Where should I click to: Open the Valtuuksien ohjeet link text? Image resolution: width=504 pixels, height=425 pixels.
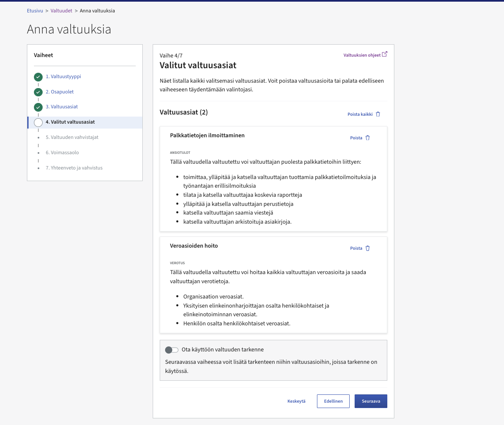pos(362,55)
